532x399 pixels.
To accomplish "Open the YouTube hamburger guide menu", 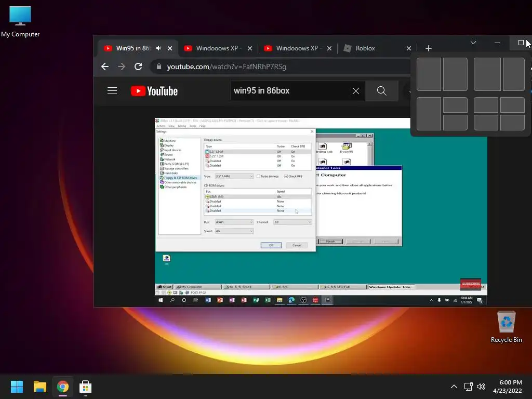I will coord(112,90).
